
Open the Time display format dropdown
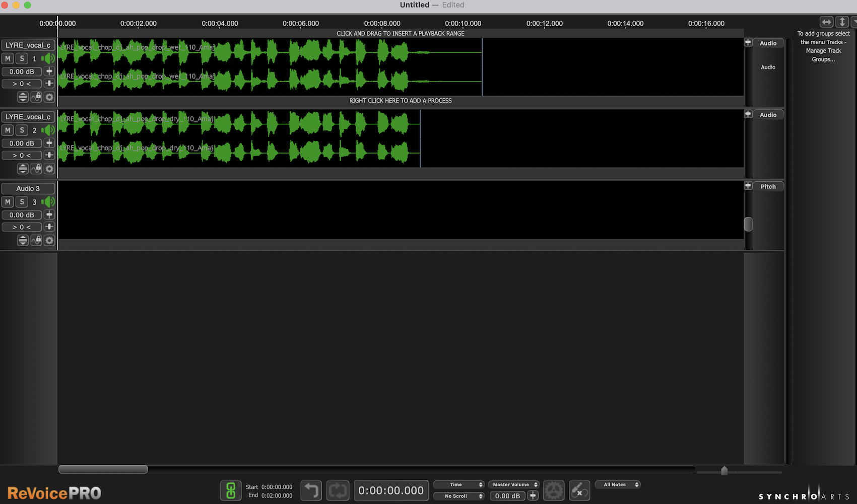(x=459, y=484)
